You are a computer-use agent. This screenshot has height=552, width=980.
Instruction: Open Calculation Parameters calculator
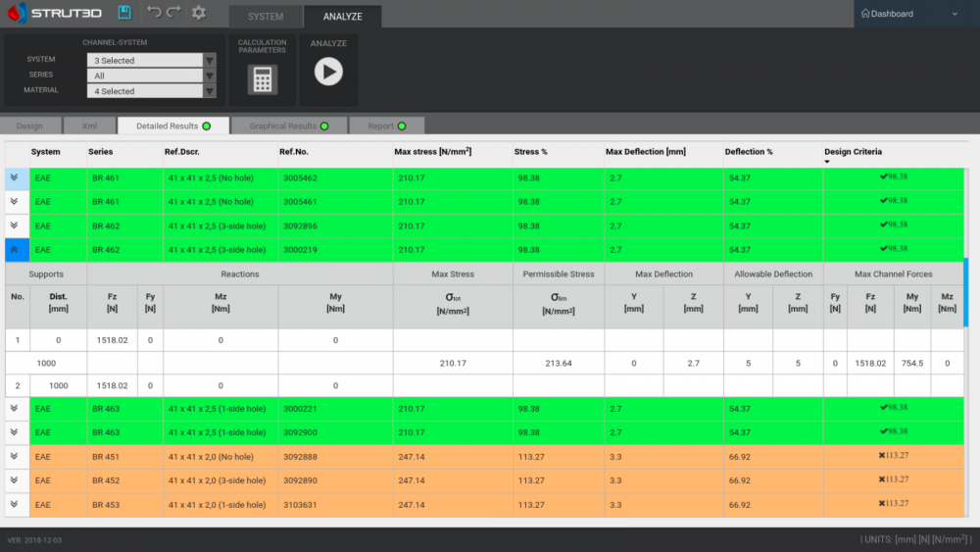pos(263,80)
